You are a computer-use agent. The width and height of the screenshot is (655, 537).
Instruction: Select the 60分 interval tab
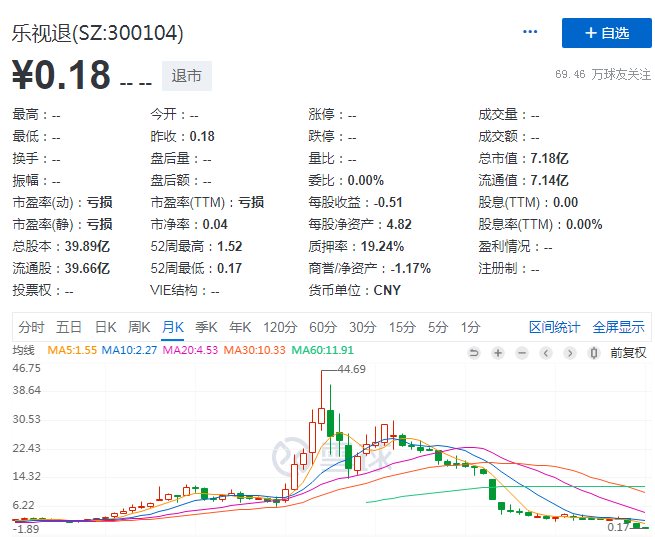[322, 327]
